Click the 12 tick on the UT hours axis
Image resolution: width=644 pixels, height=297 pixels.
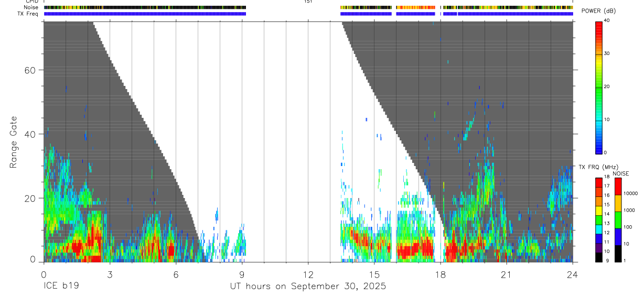[x=308, y=274]
